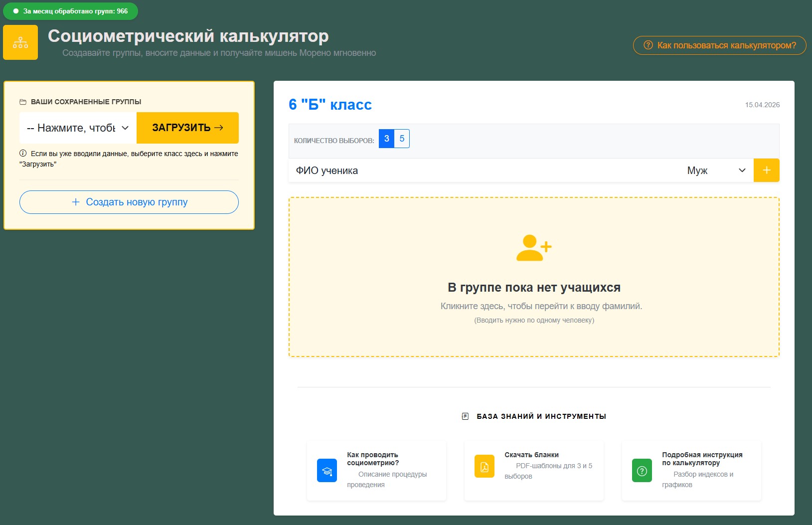Select 3 choices mode
The image size is (812, 525).
(x=386, y=139)
